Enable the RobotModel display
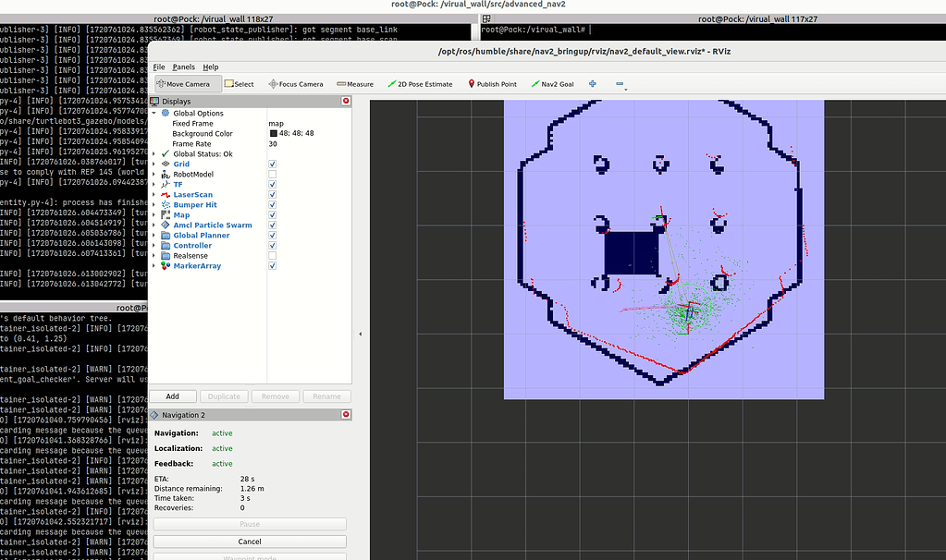Viewport: 946px width, 560px height. tap(272, 174)
